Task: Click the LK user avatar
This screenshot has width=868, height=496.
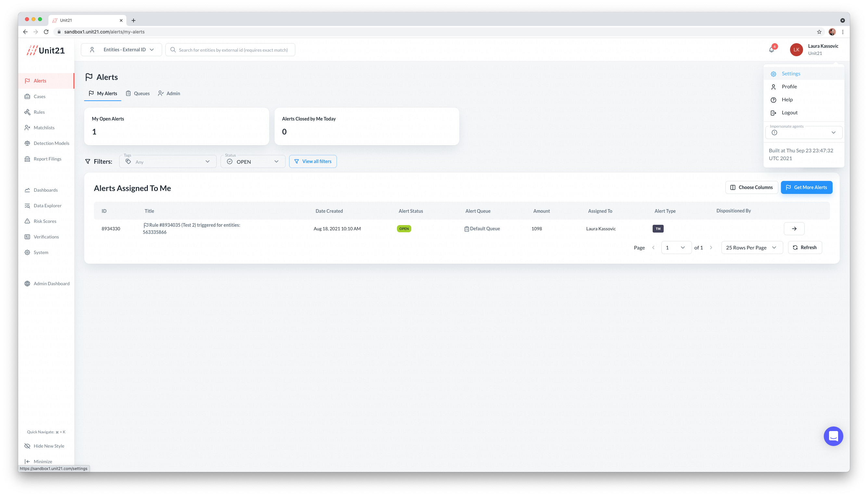Action: point(796,50)
